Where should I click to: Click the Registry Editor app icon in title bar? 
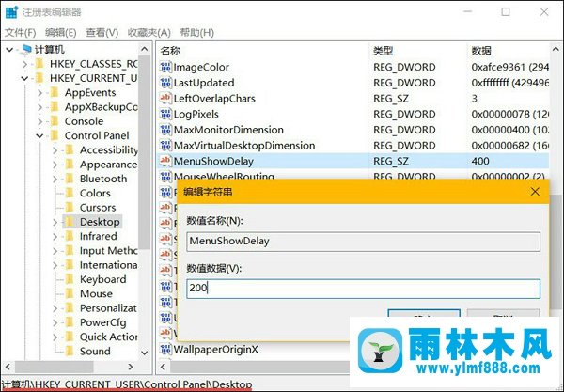[11, 12]
